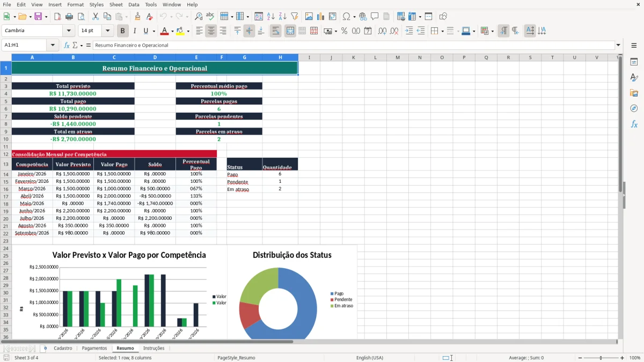Toggle Merge and Center Cells
The width and height of the screenshot is (644, 362).
290,31
